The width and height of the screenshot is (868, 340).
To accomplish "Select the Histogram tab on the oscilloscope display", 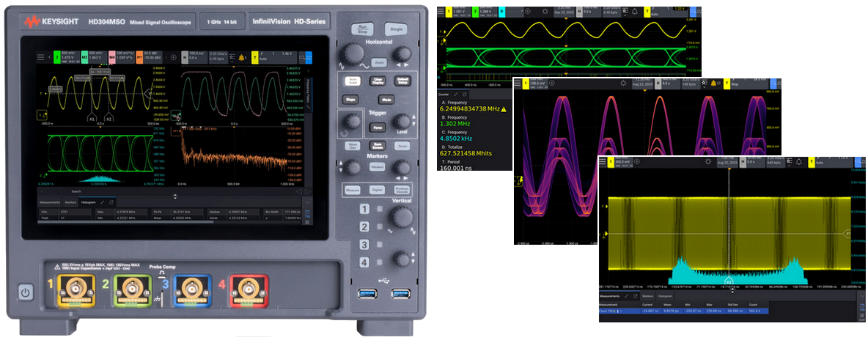I will click(89, 203).
